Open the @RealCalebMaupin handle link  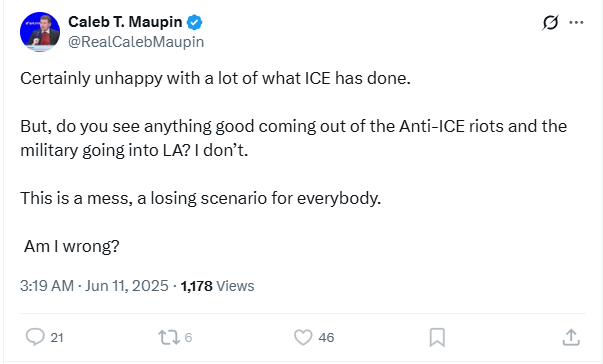(136, 42)
